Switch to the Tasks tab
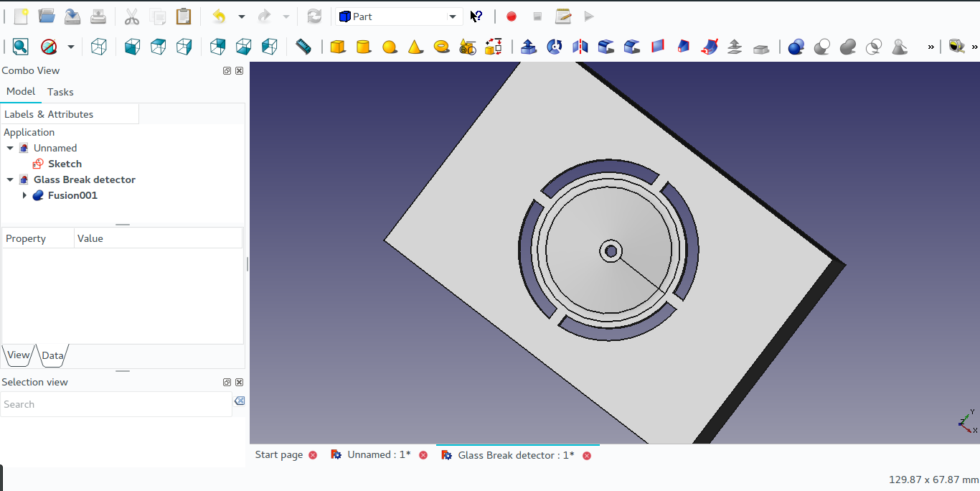 click(60, 91)
